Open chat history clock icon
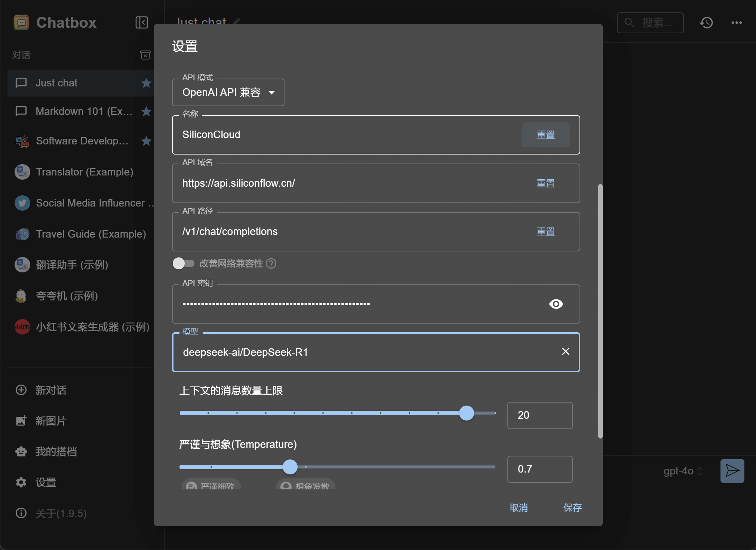This screenshot has width=756, height=550. [x=706, y=22]
